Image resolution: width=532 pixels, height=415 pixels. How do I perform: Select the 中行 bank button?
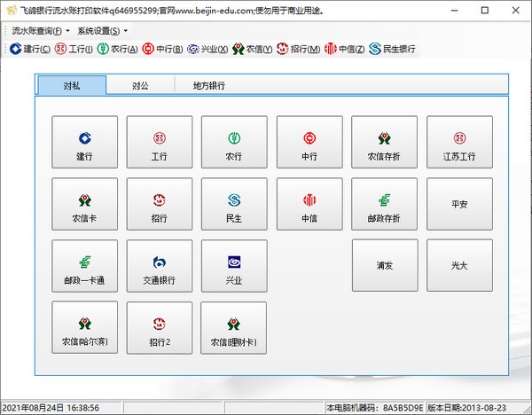click(x=309, y=142)
